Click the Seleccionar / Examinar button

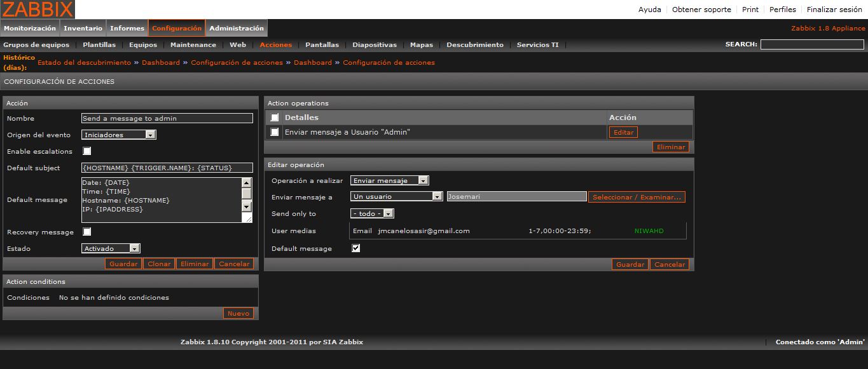tap(637, 197)
